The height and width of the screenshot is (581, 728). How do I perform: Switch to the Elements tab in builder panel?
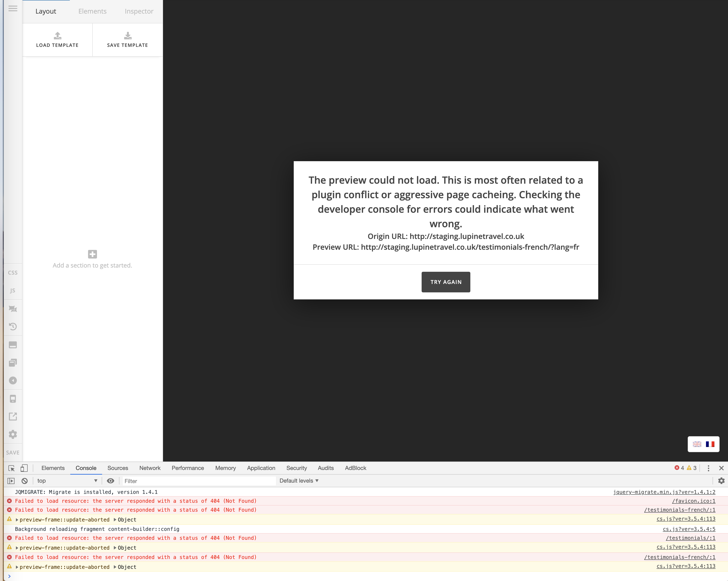pyautogui.click(x=92, y=11)
